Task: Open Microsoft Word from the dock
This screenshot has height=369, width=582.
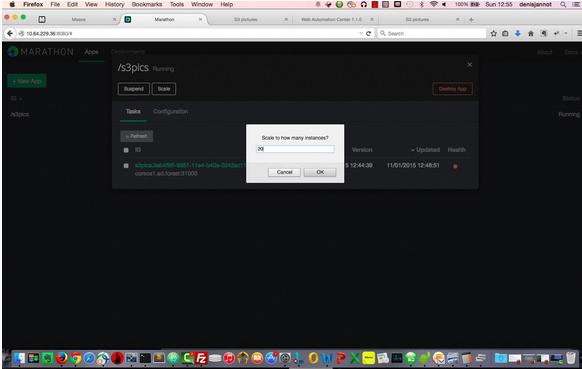Action: (327, 358)
